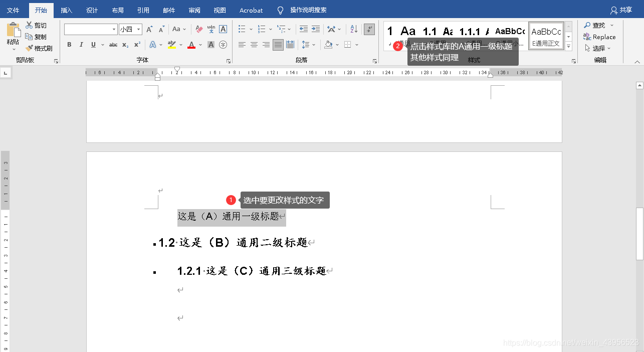Expand bullet library dropdown arrow
This screenshot has width=644, height=352.
point(251,29)
